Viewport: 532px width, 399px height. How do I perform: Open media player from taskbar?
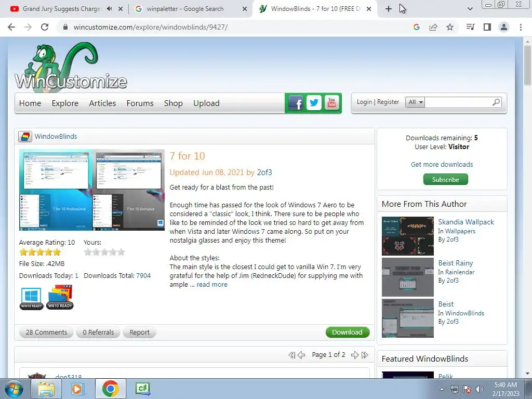click(x=77, y=389)
